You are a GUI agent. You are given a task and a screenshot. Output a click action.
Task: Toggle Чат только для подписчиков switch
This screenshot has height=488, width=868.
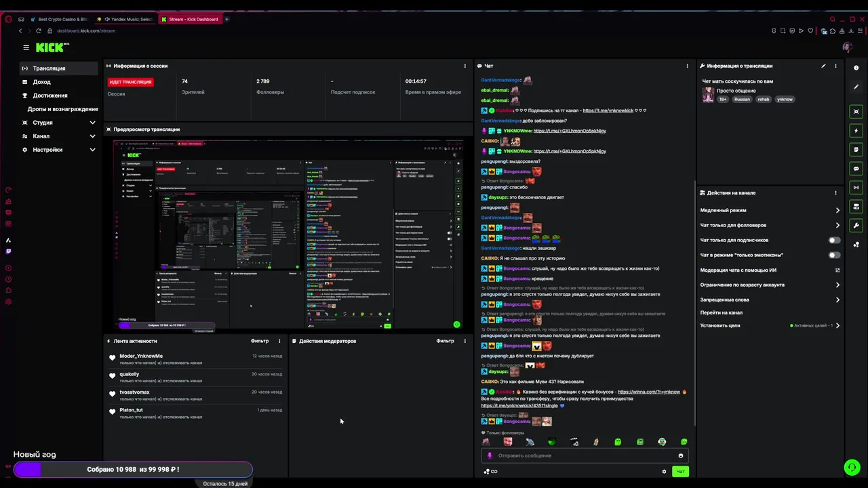834,240
